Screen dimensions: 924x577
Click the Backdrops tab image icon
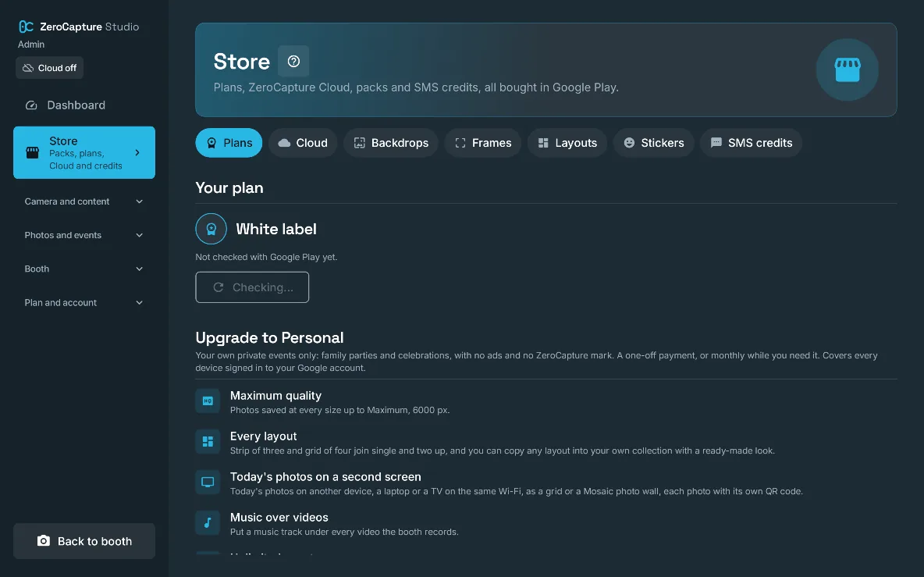pos(359,143)
